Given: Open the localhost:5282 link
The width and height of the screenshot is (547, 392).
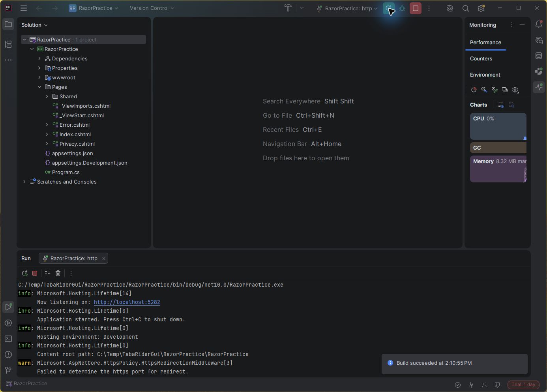Looking at the screenshot, I should (127, 302).
